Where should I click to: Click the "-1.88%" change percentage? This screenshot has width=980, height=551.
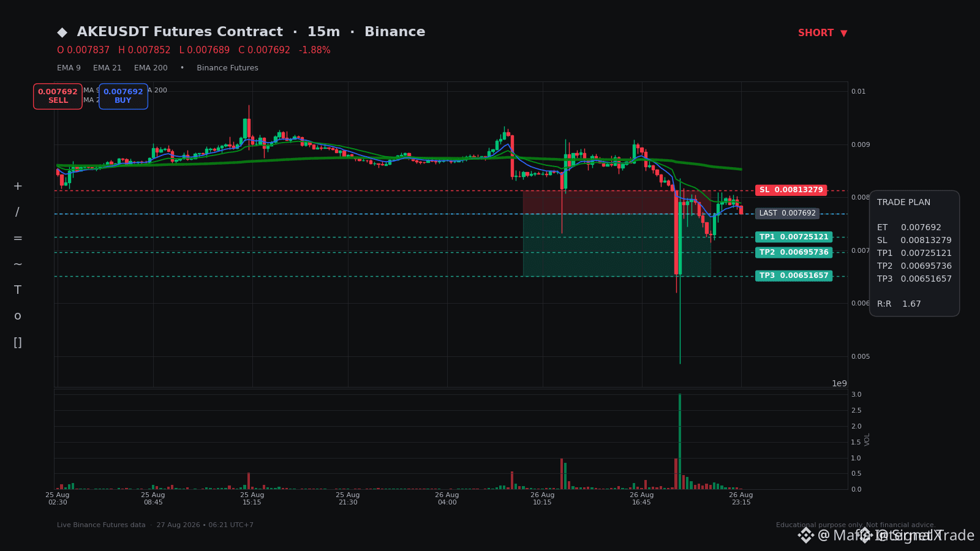click(x=315, y=50)
